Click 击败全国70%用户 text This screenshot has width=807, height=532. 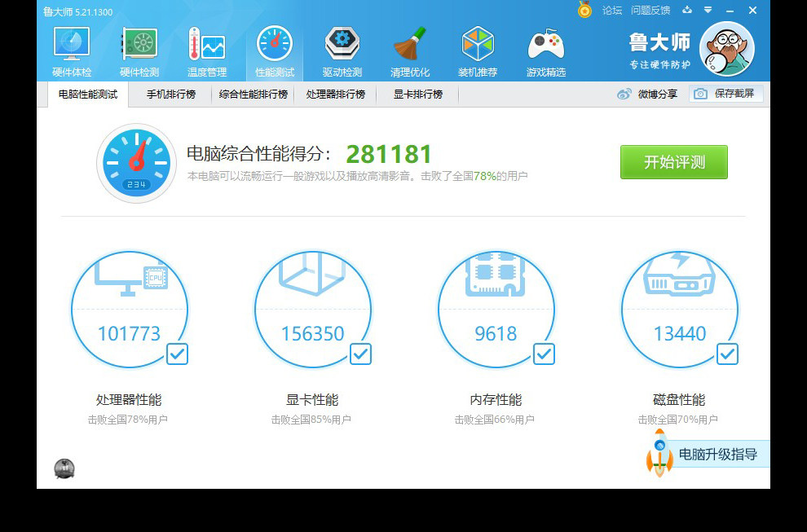678,420
